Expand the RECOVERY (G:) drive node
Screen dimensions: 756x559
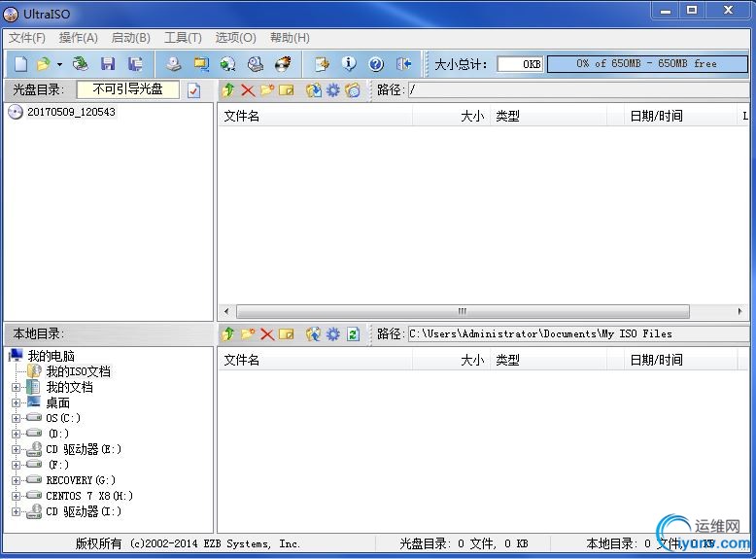point(16,480)
